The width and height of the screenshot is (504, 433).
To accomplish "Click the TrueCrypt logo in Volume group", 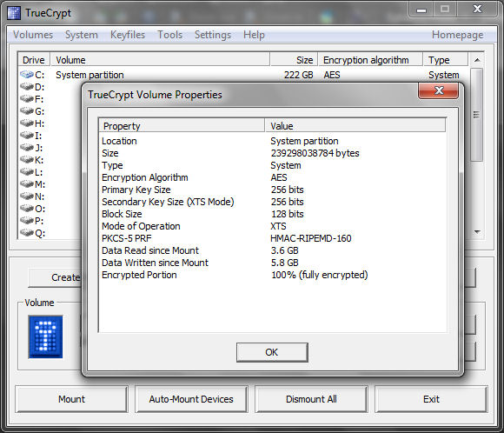I will tap(45, 336).
